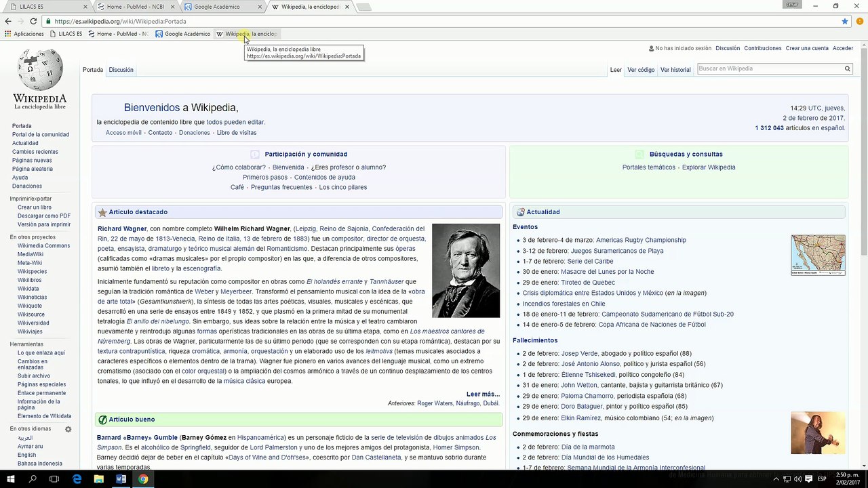The width and height of the screenshot is (868, 488).
Task: Open Preguntas frecuentes link
Action: click(x=281, y=187)
